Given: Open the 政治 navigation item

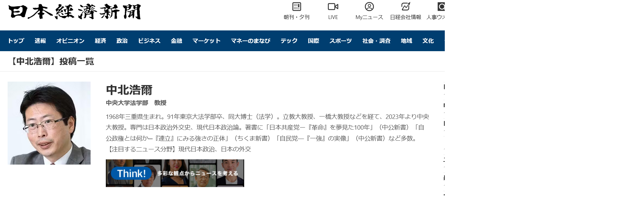Looking at the screenshot, I should [122, 41].
